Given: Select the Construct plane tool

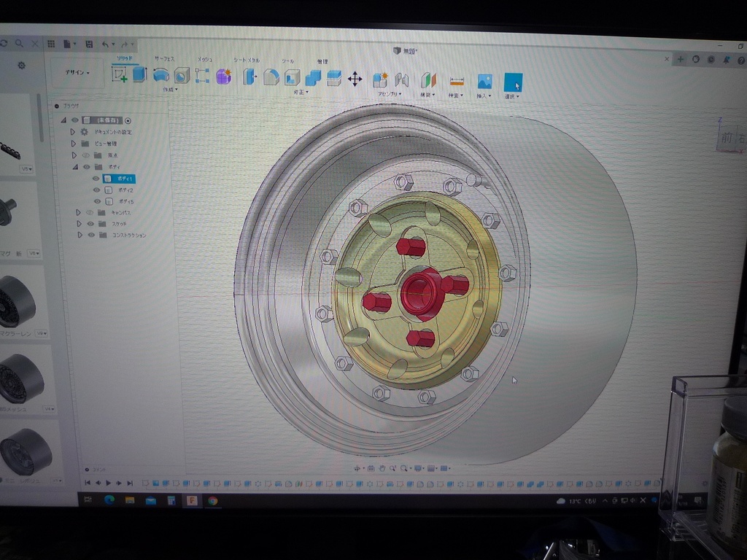Looking at the screenshot, I should (x=428, y=80).
